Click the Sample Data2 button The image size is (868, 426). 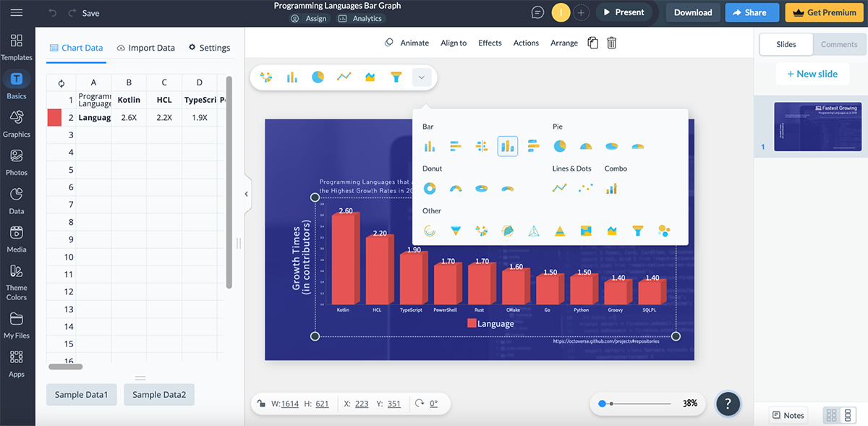(x=159, y=395)
